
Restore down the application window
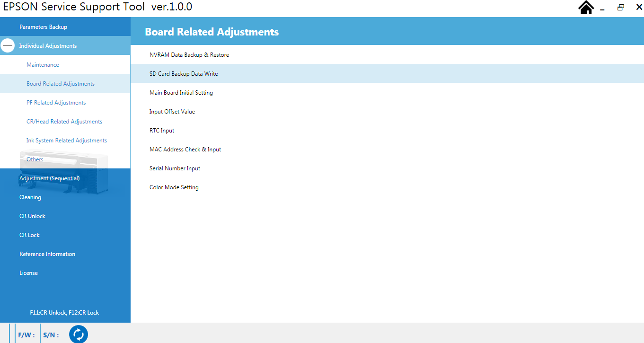(620, 8)
